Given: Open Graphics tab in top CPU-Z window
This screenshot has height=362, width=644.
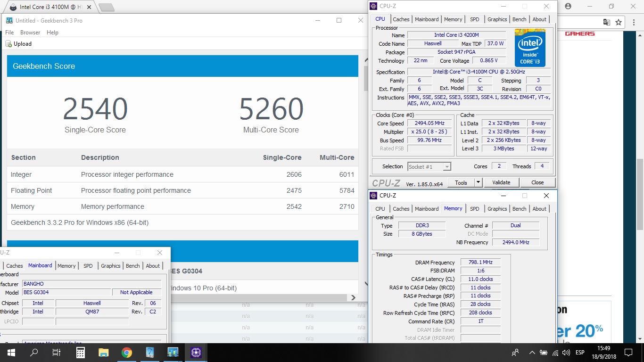Looking at the screenshot, I should (497, 19).
